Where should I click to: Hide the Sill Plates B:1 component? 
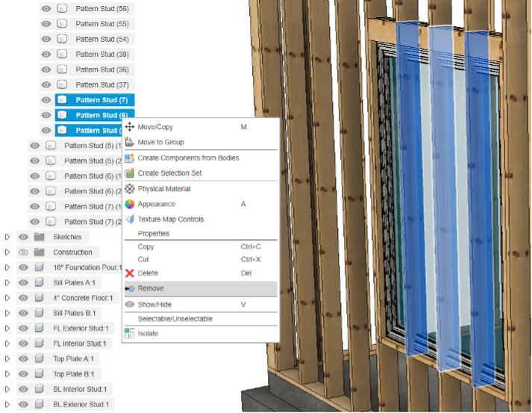pyautogui.click(x=23, y=313)
